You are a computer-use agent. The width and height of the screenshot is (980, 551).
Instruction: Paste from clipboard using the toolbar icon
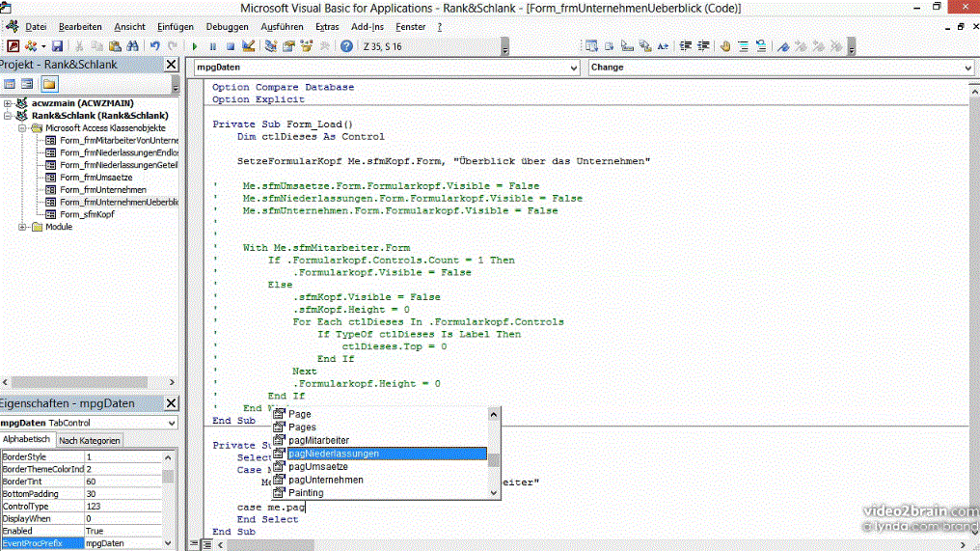[115, 46]
